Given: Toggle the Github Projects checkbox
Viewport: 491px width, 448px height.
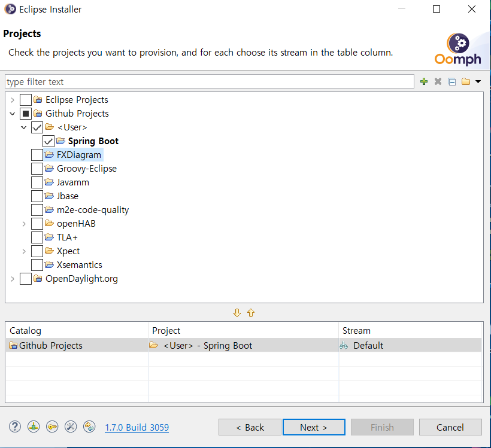Looking at the screenshot, I should (x=25, y=114).
